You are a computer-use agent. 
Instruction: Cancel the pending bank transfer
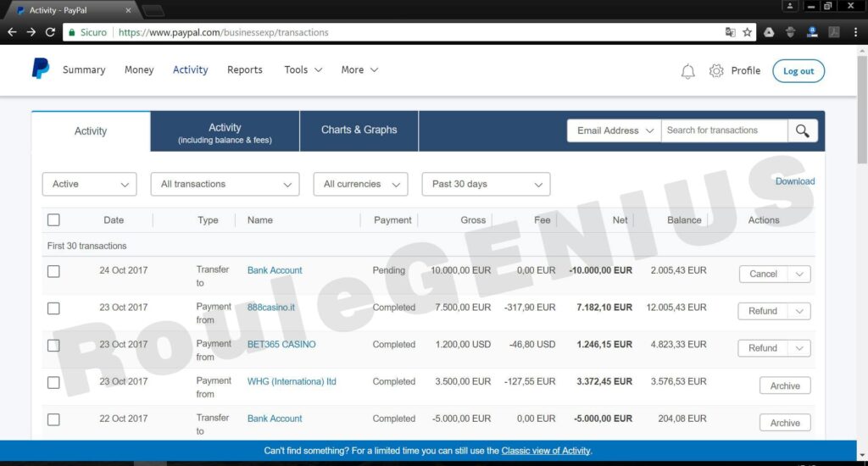pos(764,274)
